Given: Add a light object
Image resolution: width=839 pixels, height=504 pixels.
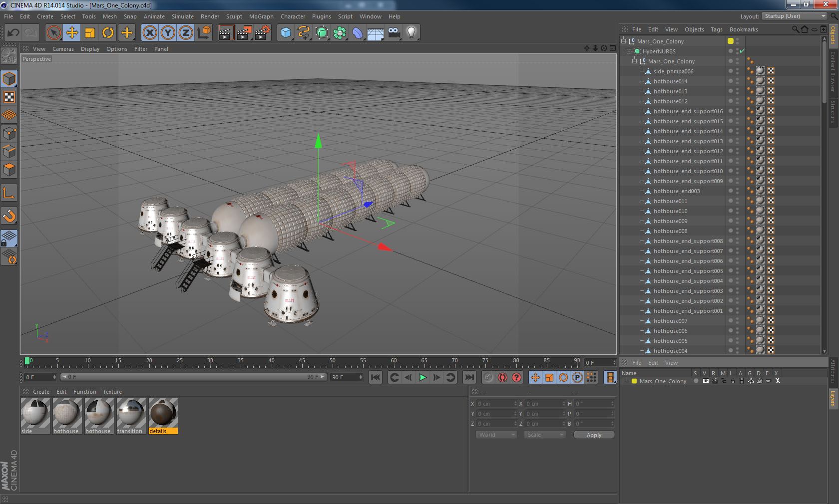Looking at the screenshot, I should coord(412,33).
